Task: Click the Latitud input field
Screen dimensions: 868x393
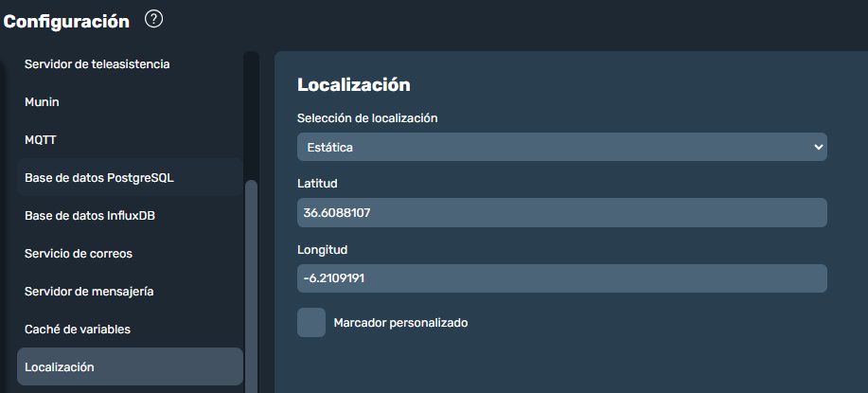Action: [562, 212]
